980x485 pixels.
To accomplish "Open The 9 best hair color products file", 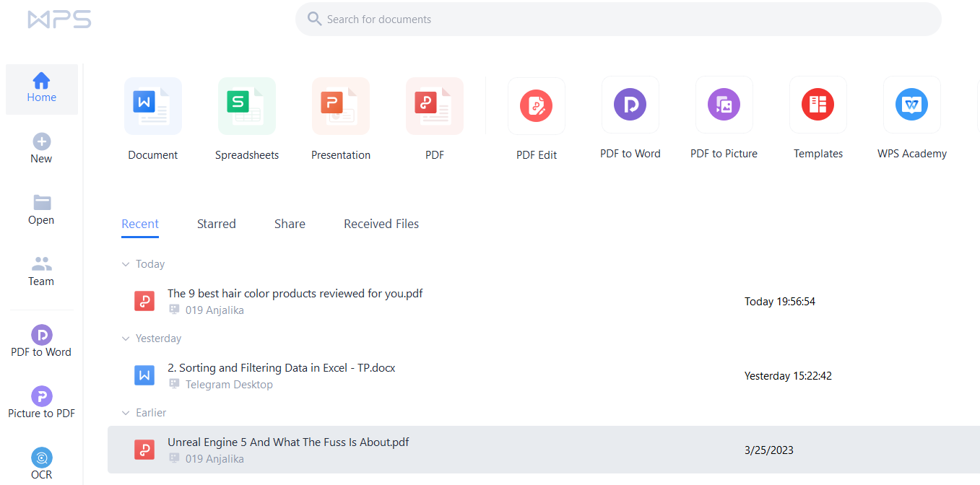I will [295, 294].
